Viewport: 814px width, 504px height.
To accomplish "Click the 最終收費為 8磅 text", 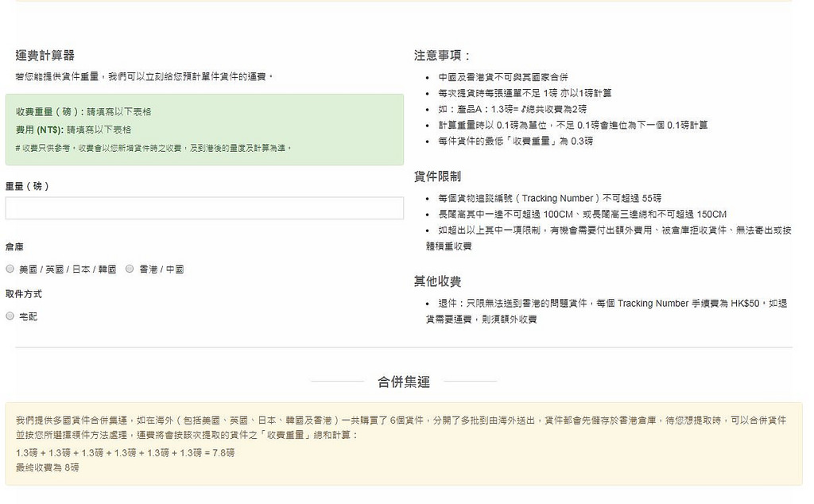I will point(47,467).
